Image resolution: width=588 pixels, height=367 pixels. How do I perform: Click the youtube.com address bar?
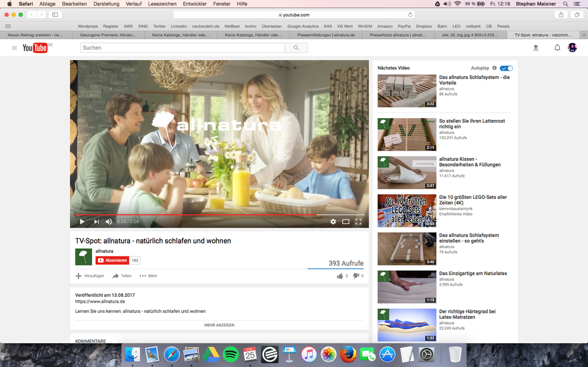(x=294, y=15)
